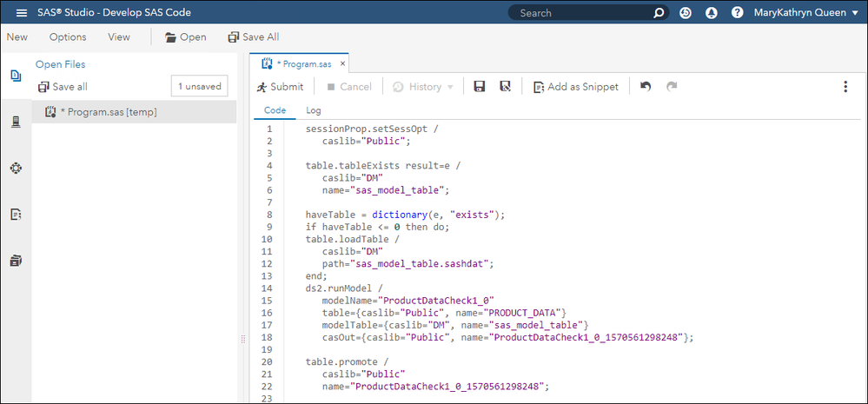Select the snippets sidebar icon
This screenshot has width=868, height=404.
(x=16, y=215)
